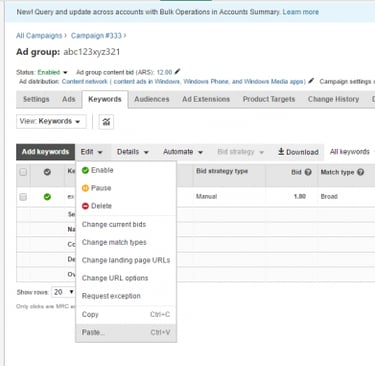Click the Add keywords button
This screenshot has width=375, height=366.
pyautogui.click(x=45, y=152)
